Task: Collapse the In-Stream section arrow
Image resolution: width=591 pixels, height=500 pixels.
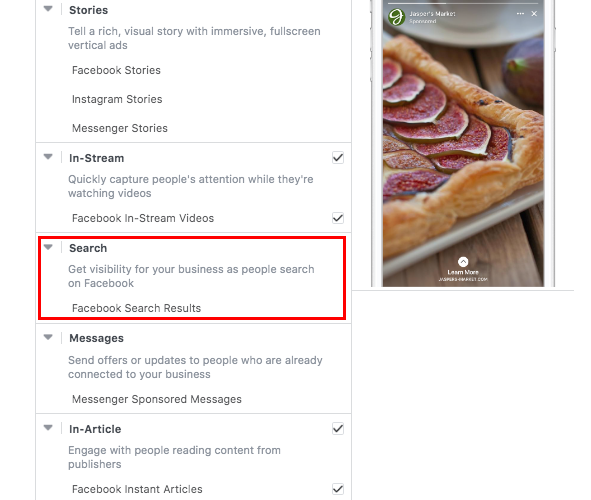Action: 48,157
